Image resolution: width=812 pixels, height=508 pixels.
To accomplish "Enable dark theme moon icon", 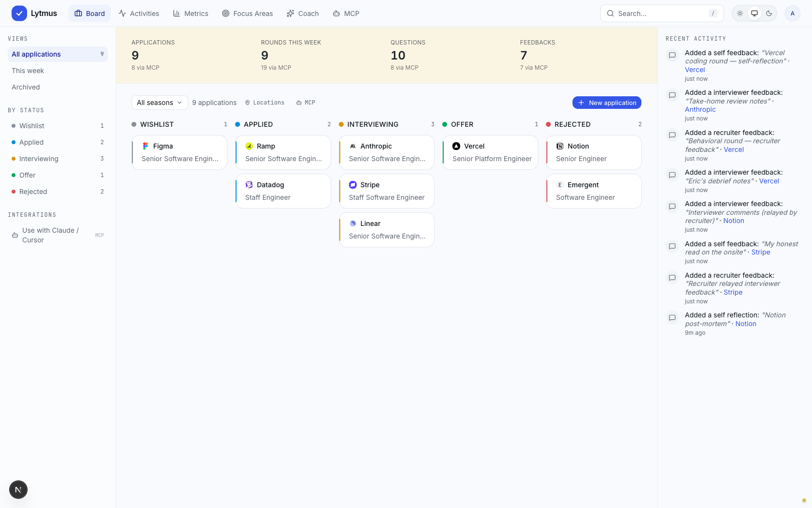I will pos(769,14).
